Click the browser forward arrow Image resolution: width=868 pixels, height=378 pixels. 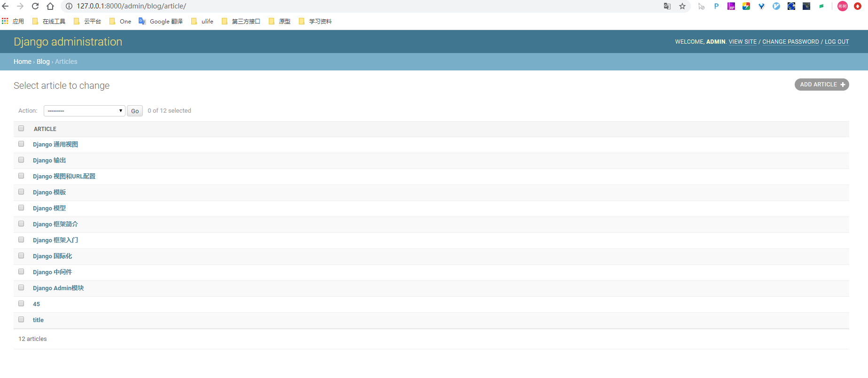(20, 6)
